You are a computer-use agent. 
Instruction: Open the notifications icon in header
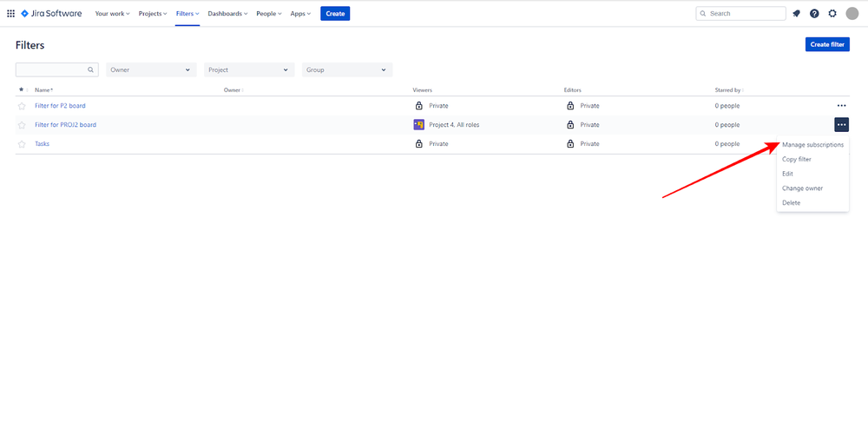pyautogui.click(x=796, y=13)
